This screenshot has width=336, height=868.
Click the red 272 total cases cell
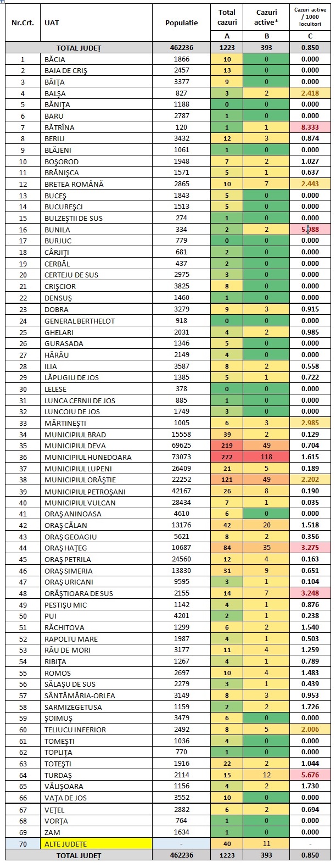227,457
